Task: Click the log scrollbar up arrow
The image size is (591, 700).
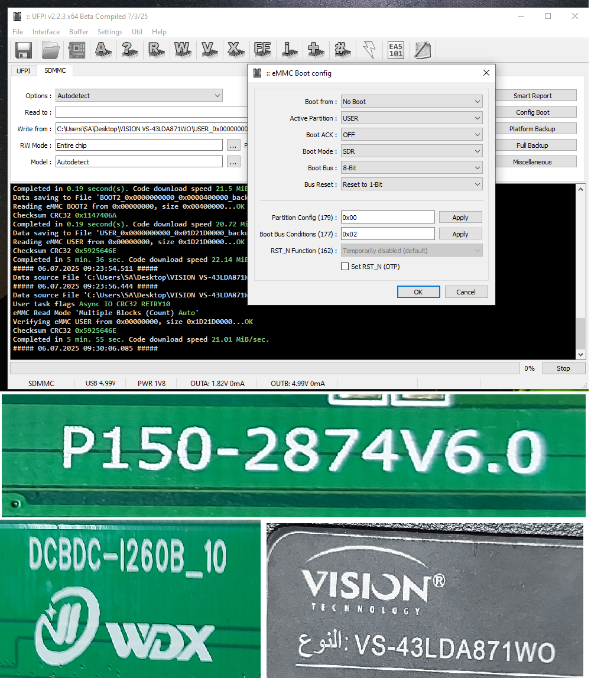Action: pos(580,189)
